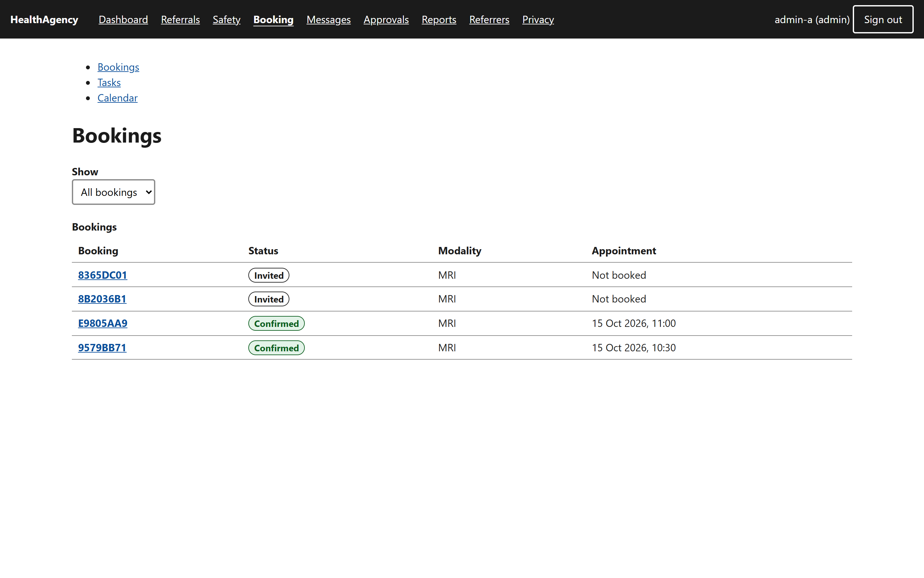
Task: Click the Appointment column header
Action: (x=623, y=251)
